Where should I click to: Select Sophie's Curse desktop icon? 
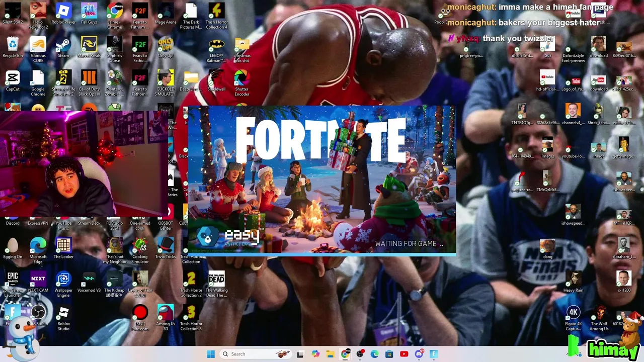coord(115,49)
